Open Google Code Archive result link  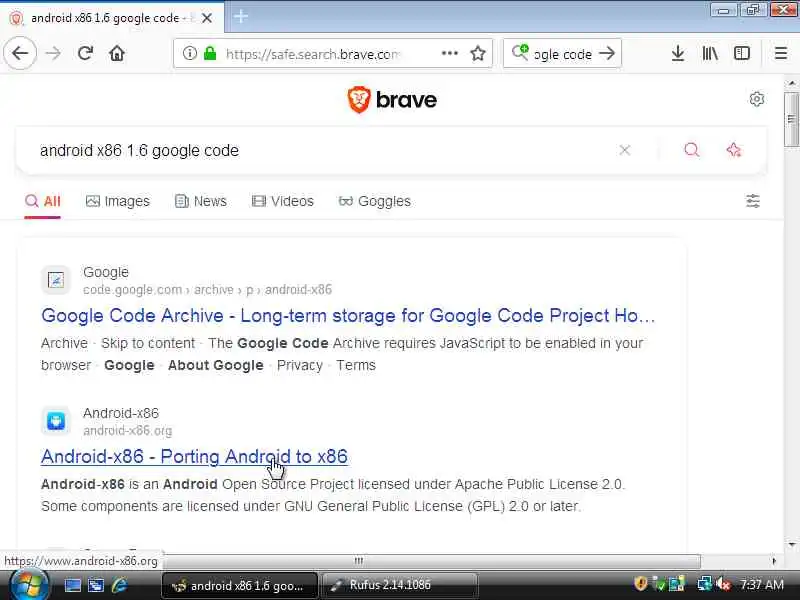click(x=348, y=316)
